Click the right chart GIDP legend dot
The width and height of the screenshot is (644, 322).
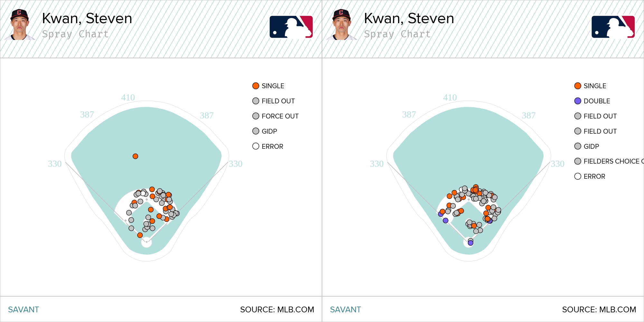(578, 147)
